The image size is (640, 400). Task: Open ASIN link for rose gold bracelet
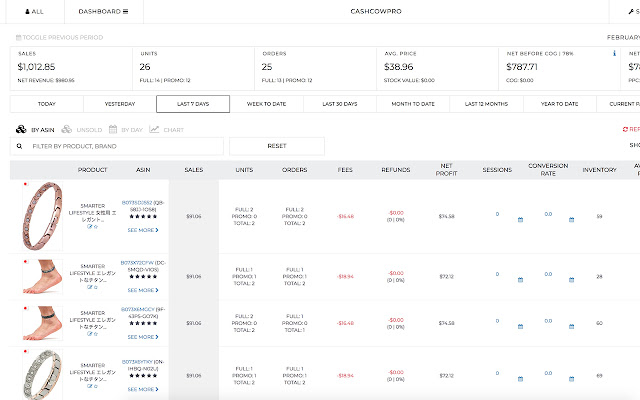coord(137,202)
